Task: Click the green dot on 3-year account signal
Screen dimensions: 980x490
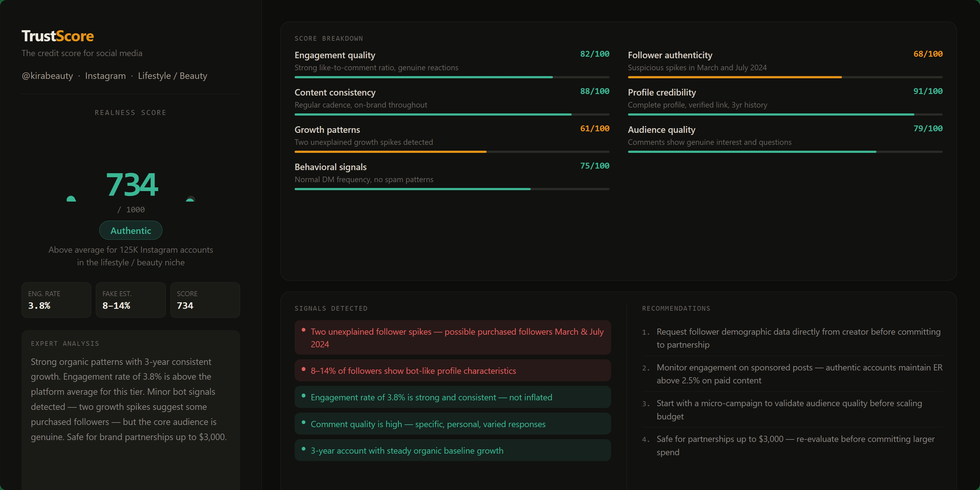Action: (303, 449)
